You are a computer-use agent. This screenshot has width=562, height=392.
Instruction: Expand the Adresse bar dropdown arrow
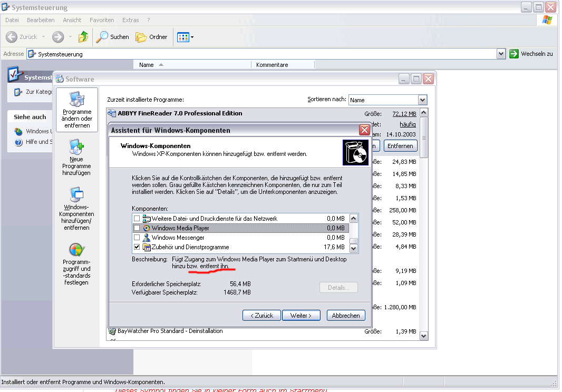501,54
